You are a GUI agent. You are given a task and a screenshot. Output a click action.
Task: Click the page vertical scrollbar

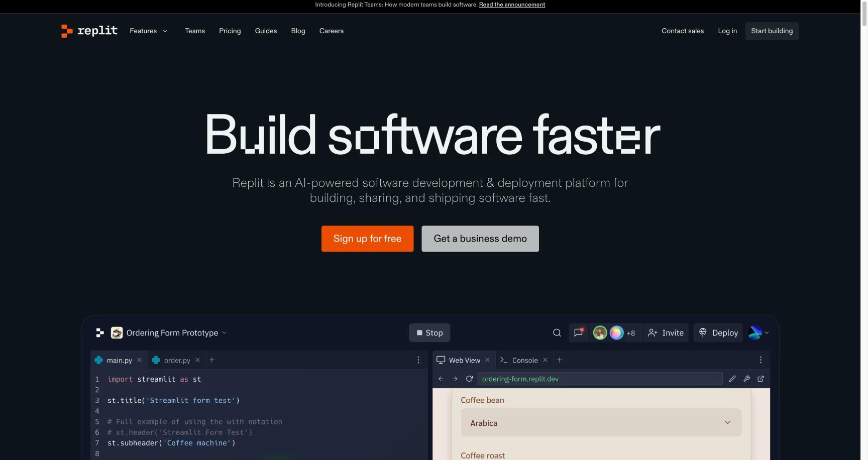(x=864, y=13)
